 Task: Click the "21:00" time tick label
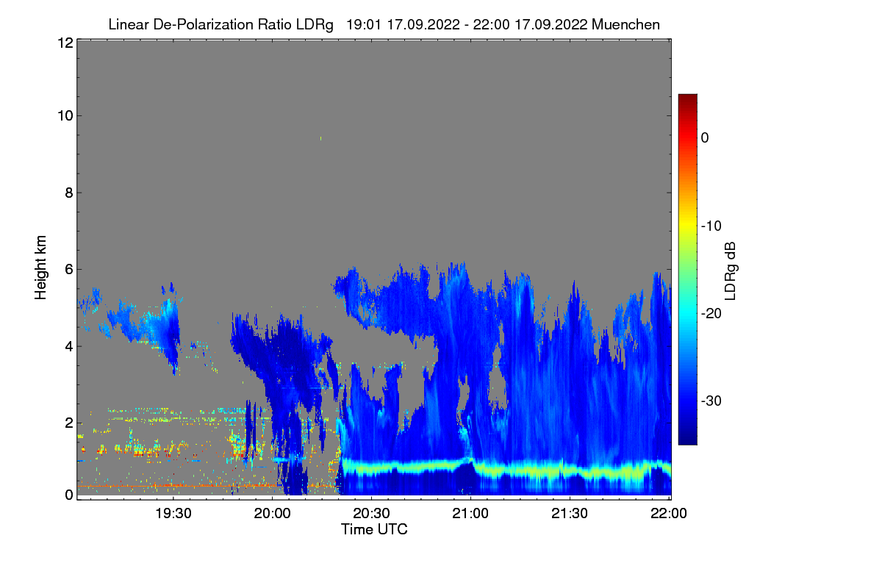point(470,514)
